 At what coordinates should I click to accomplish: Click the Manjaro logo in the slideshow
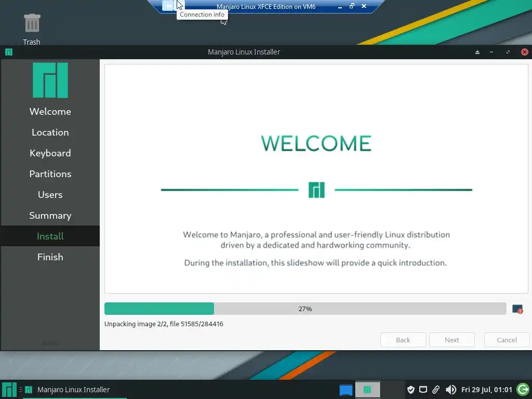tap(316, 190)
